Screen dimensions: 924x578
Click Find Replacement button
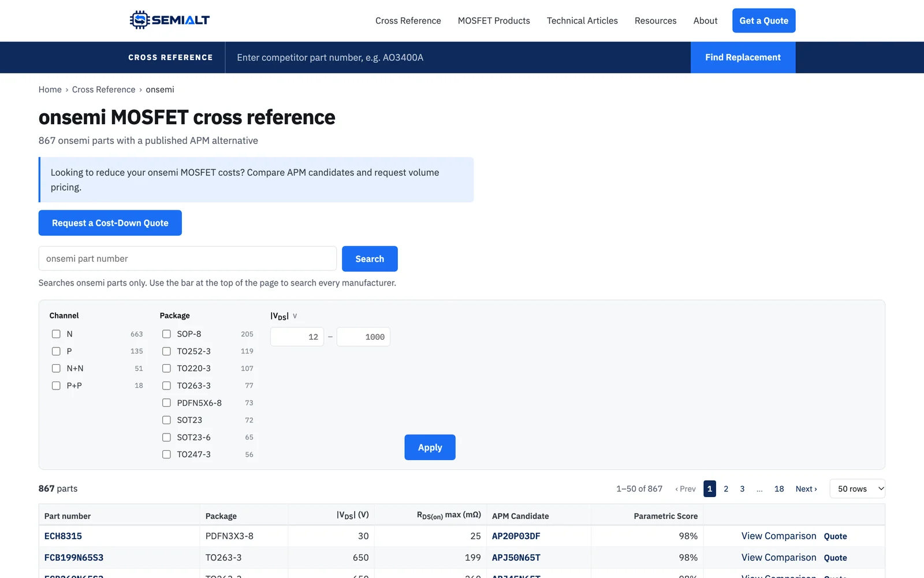tap(743, 57)
